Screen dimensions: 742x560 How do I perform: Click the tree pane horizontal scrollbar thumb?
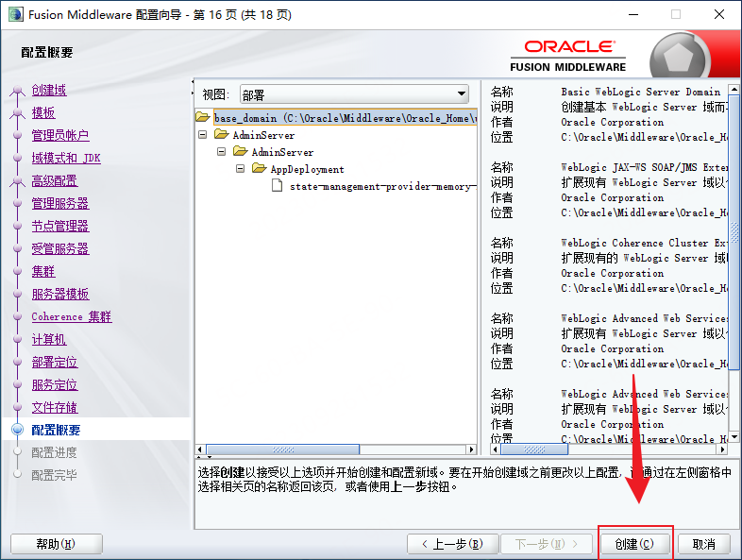coord(283,450)
